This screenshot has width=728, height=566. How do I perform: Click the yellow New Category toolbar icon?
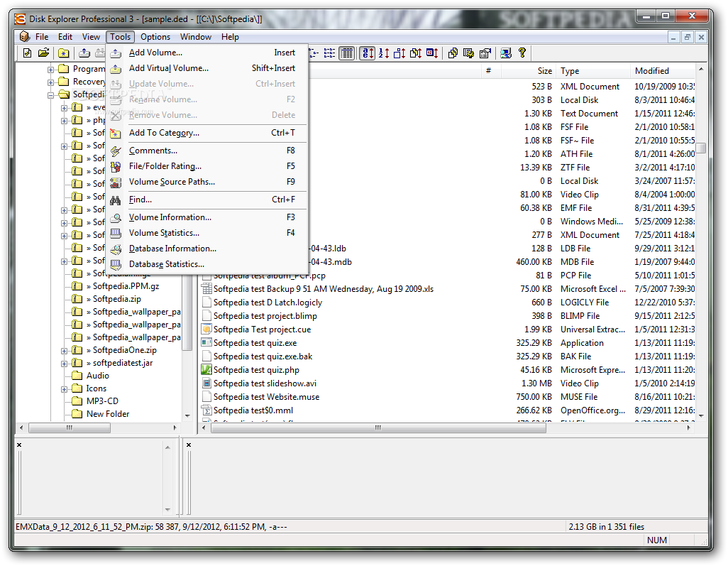64,53
